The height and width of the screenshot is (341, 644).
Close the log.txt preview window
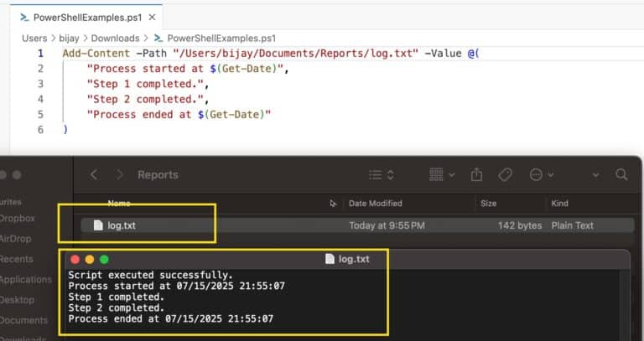coord(75,260)
